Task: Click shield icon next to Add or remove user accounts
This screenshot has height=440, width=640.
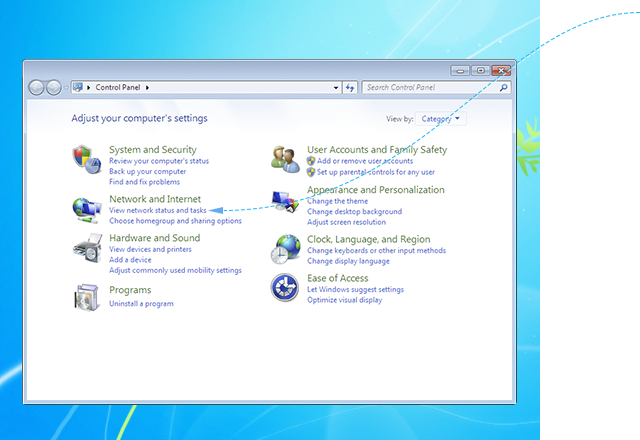Action: coord(311,161)
